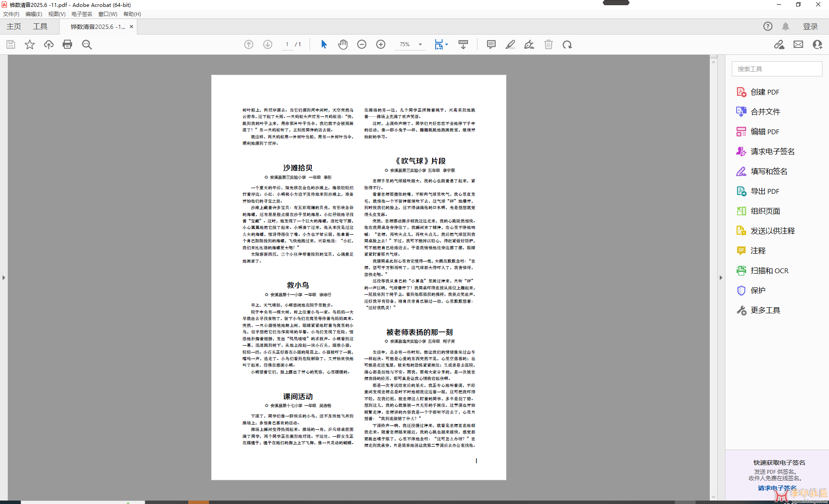Click the Zoom in plus icon
829x504 pixels.
[381, 44]
